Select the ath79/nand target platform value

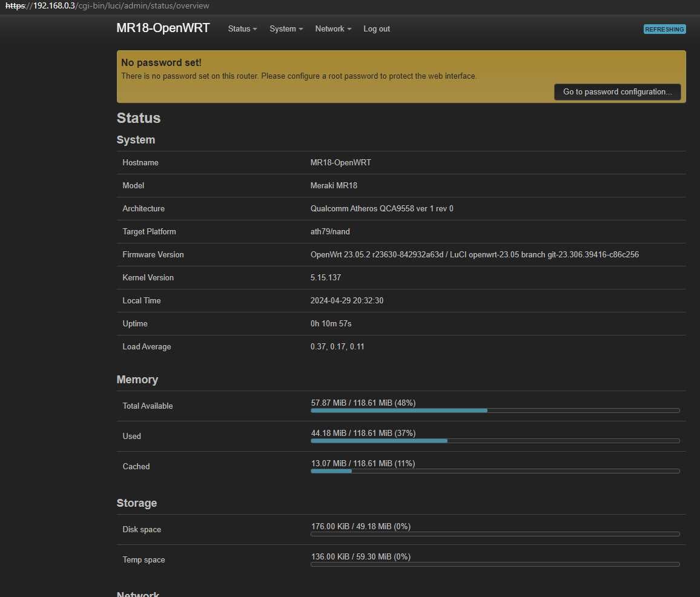point(330,231)
